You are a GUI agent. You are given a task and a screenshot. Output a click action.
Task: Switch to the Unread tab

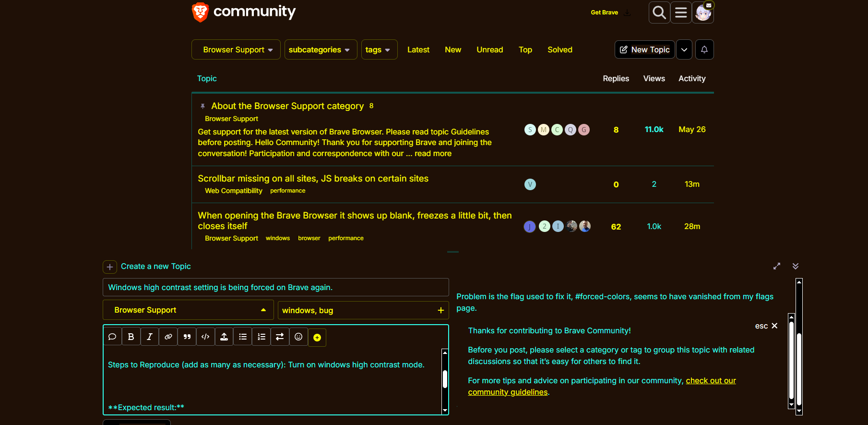coord(490,49)
